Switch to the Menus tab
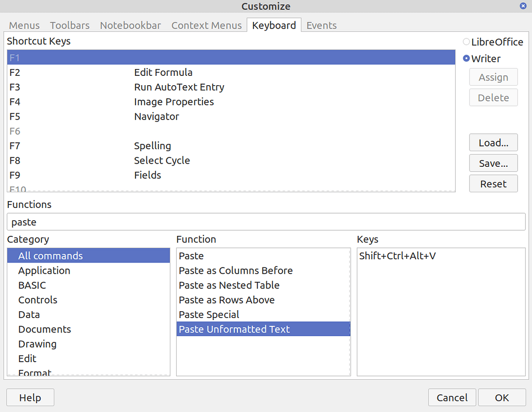 tap(24, 25)
